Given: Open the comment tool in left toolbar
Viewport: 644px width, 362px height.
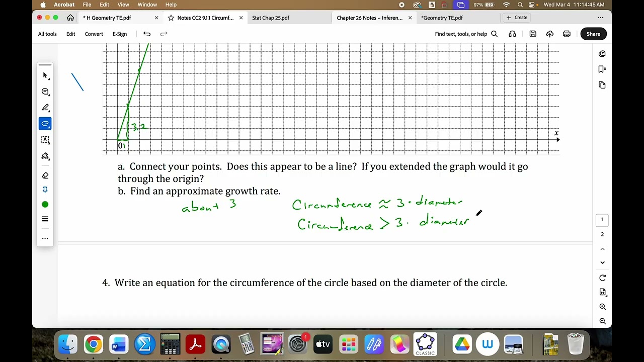Looking at the screenshot, I should [45, 92].
